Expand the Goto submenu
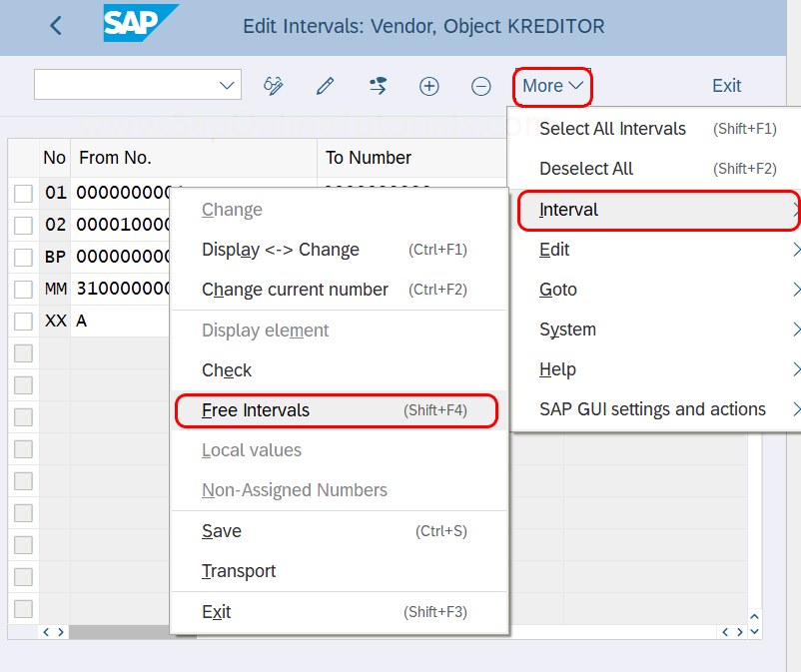Viewport: 801px width, 672px height. (656, 290)
